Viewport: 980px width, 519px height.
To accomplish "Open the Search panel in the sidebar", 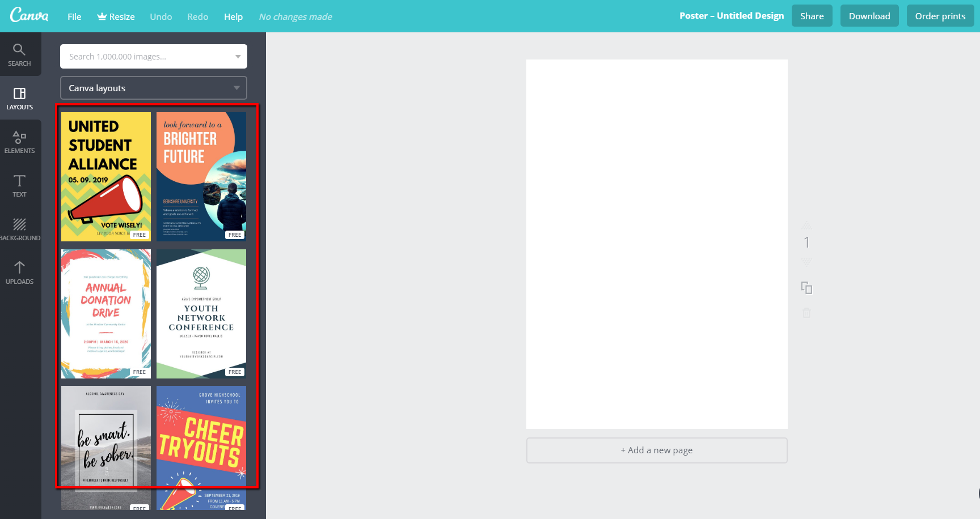I will pyautogui.click(x=20, y=54).
